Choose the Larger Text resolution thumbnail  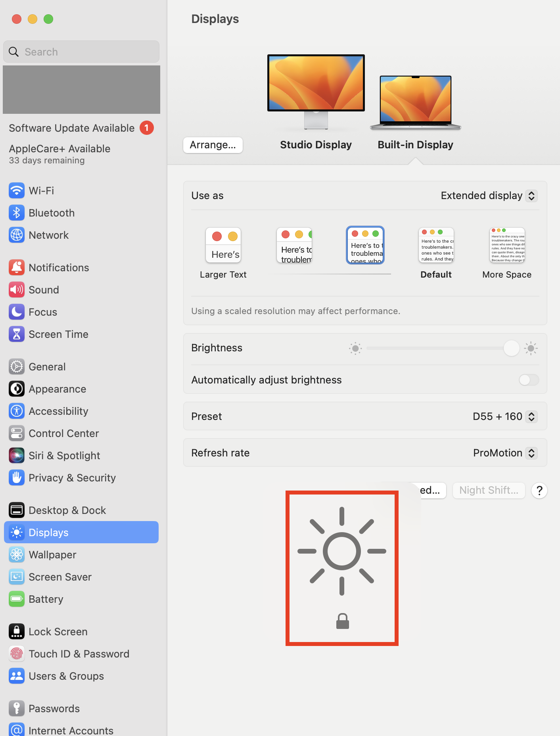[223, 245]
